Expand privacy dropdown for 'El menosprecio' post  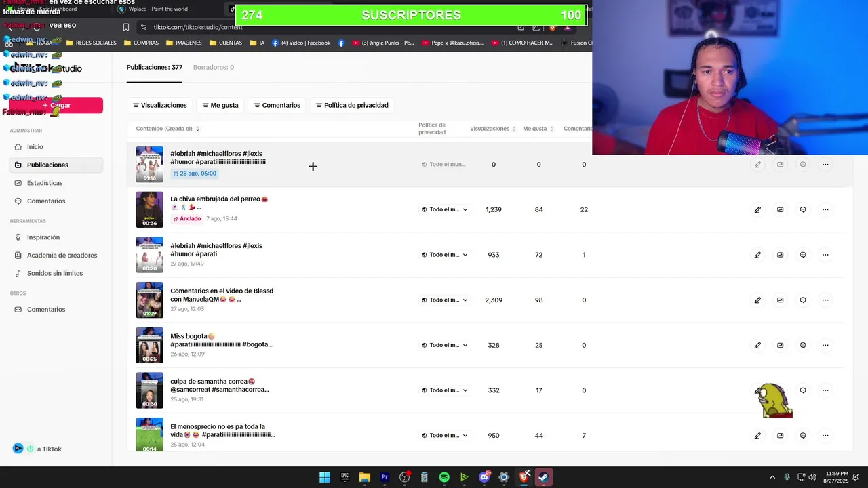[445, 435]
